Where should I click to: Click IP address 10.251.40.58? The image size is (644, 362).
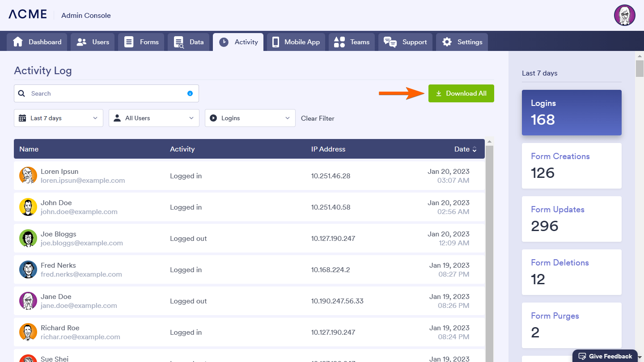click(x=331, y=207)
